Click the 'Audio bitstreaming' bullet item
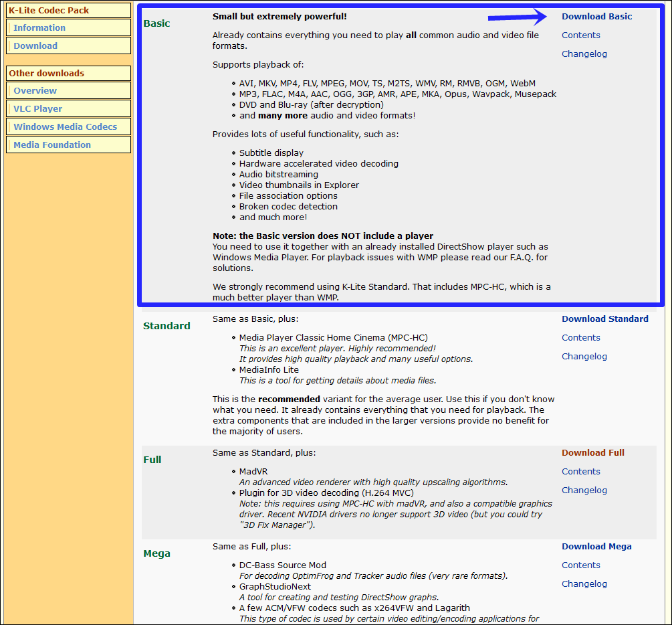The image size is (672, 625). point(279,175)
